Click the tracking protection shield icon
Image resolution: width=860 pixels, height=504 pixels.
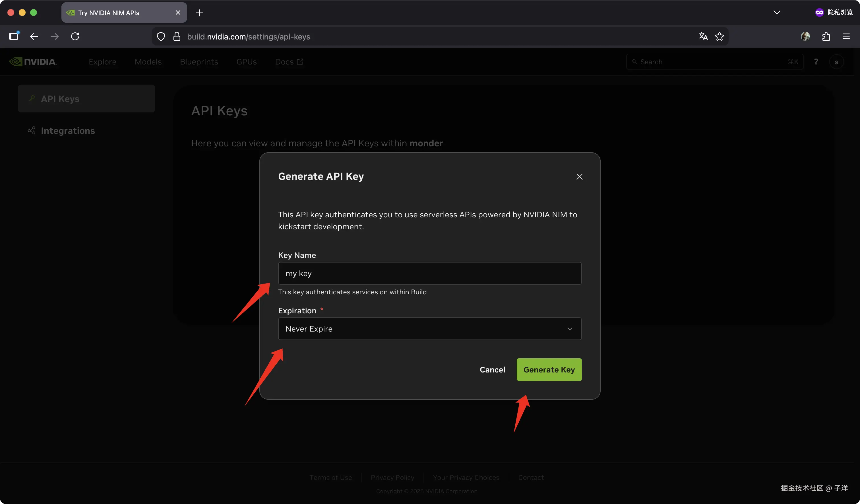[161, 36]
